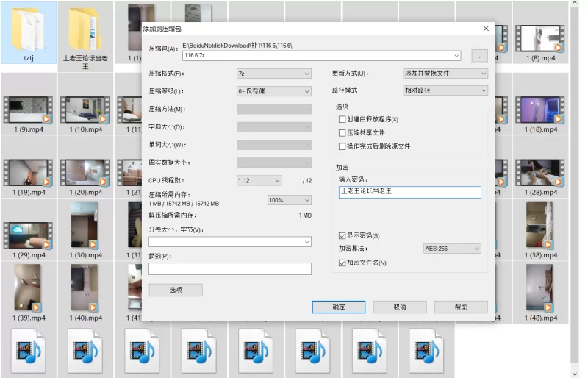Click the password input field
Screen dimensions: 588x378
[409, 192]
